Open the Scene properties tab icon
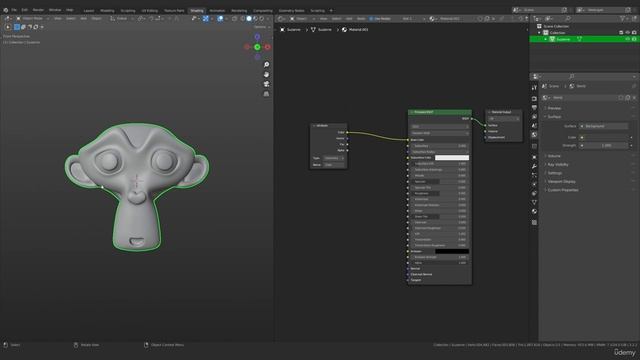 534,125
